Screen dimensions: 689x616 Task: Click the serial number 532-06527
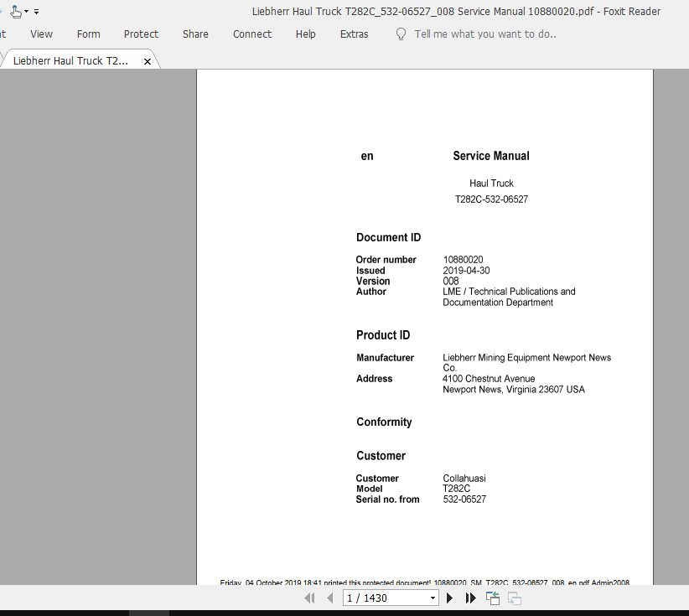(x=464, y=500)
